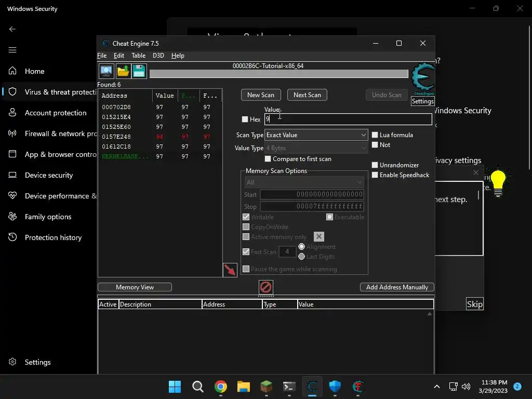Click the red Cheat Engine tutorial taskbar icon
Screen dimensions: 532x399
pos(357,387)
